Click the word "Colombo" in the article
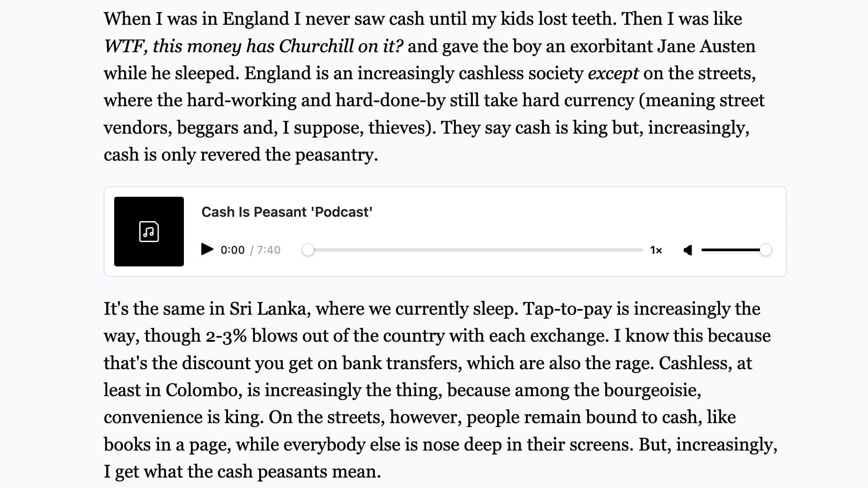 coord(203,390)
